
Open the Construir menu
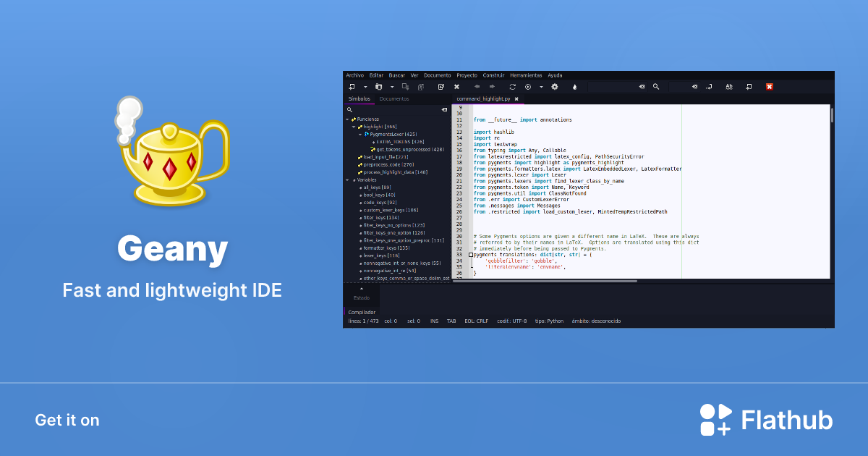click(493, 75)
